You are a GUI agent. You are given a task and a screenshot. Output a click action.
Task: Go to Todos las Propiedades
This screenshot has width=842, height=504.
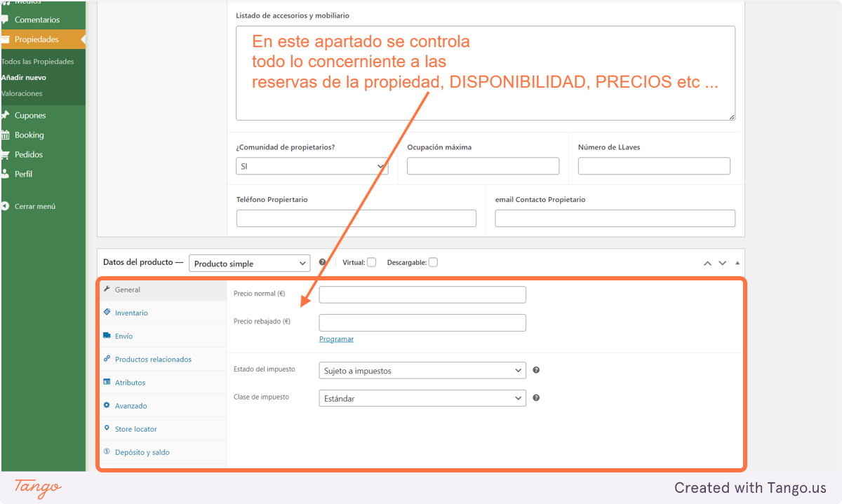point(37,62)
